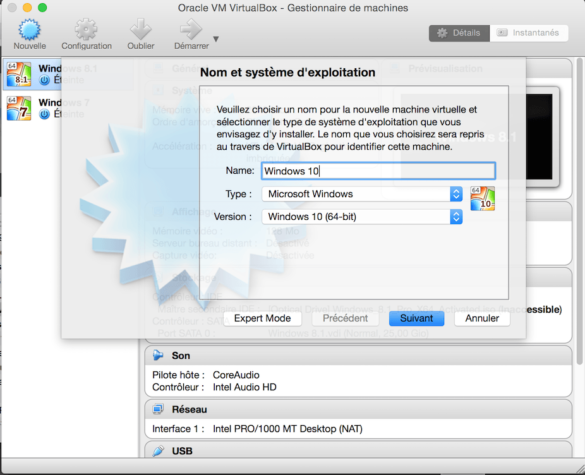Cancel the wizard with Annuler

pos(482,318)
